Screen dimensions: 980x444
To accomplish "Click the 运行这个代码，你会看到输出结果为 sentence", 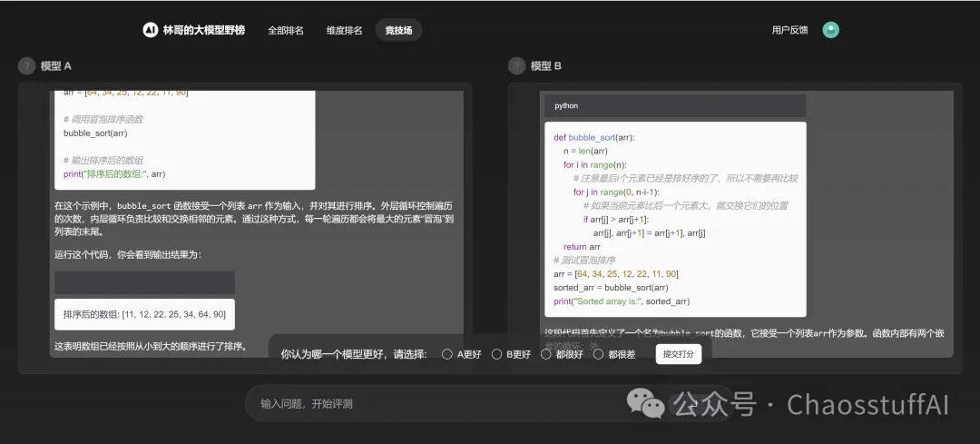I will (128, 255).
